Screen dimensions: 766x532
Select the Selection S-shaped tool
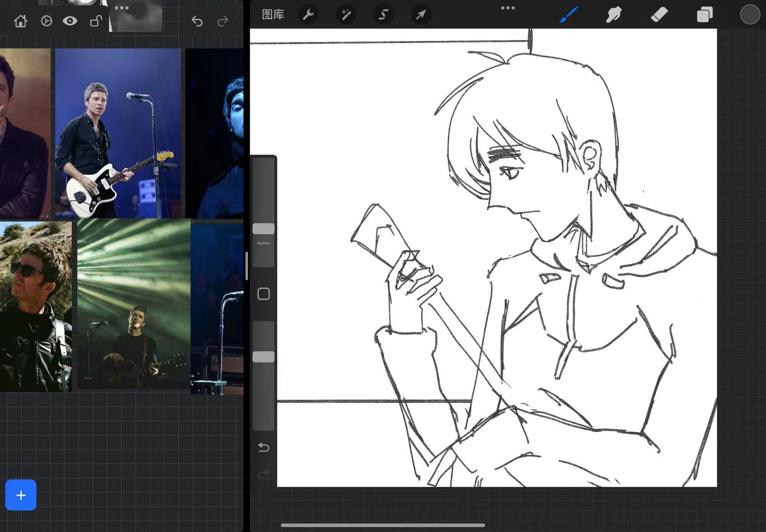pyautogui.click(x=383, y=15)
